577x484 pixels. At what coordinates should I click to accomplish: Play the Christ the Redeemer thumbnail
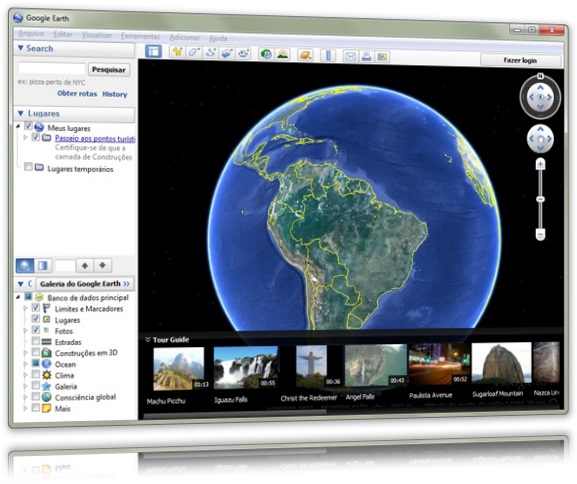(x=311, y=366)
